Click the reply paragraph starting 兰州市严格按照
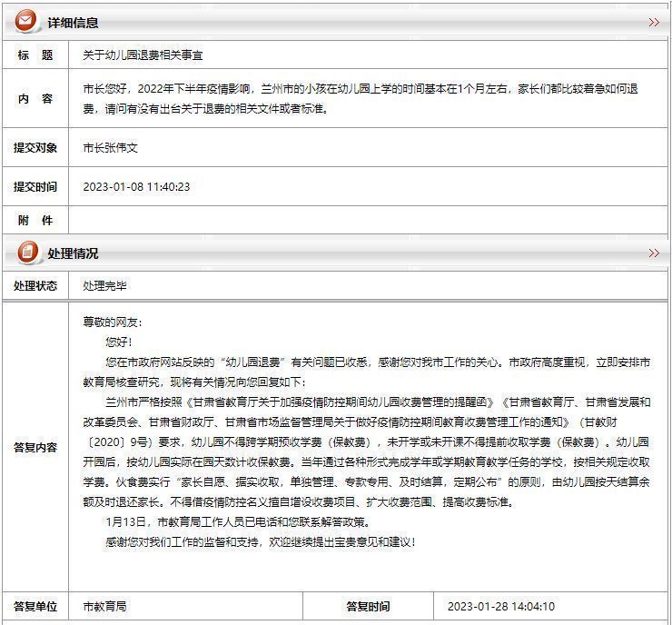The image size is (672, 625). 367,451
